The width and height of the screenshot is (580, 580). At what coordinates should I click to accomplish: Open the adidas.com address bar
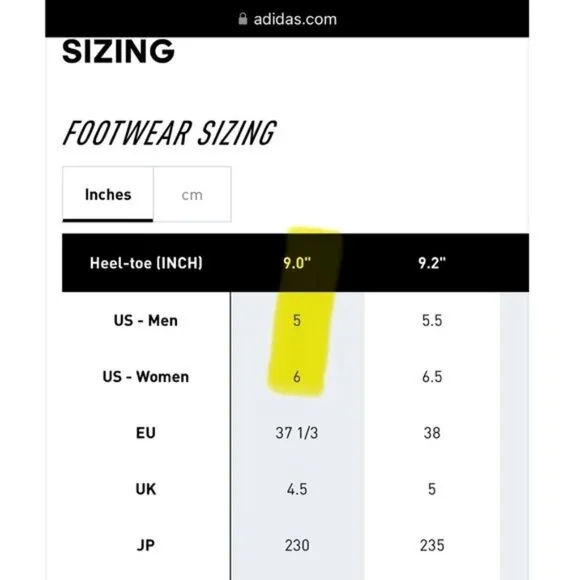[x=287, y=19]
